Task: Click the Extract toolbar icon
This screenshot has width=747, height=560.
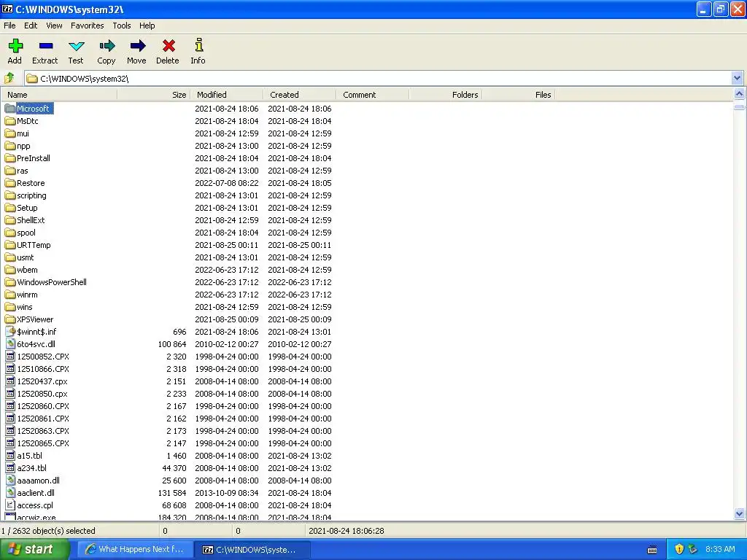Action: [46, 46]
